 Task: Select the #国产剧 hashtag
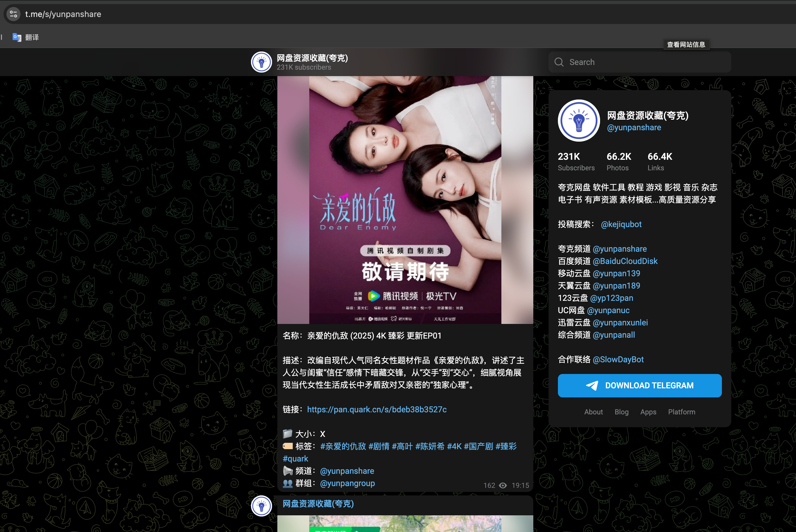click(x=478, y=446)
